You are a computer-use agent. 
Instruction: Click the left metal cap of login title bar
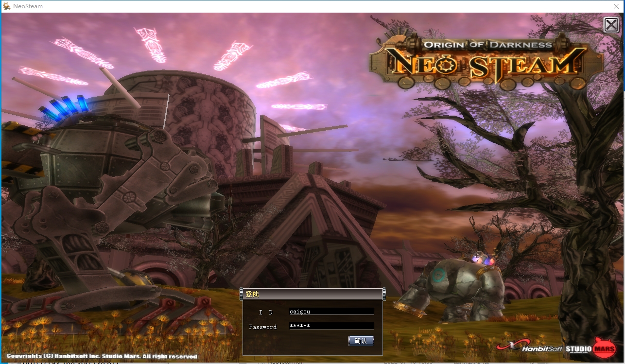click(242, 294)
